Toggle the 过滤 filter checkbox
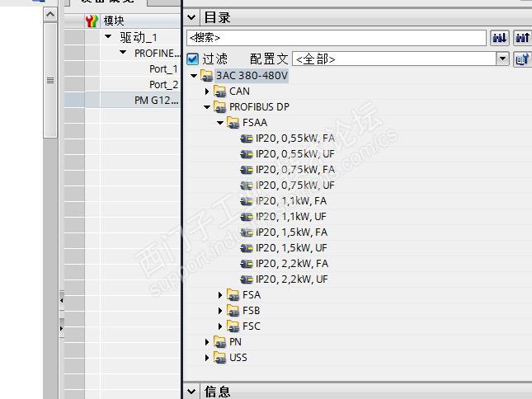The image size is (532, 399). tap(193, 59)
